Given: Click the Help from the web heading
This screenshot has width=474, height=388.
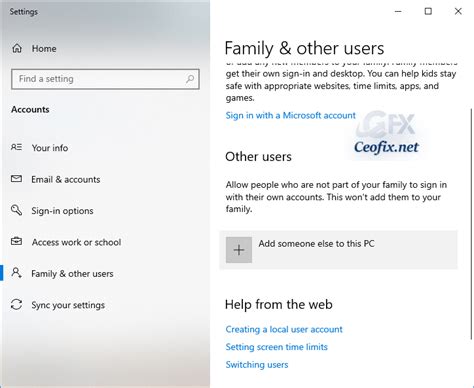Looking at the screenshot, I should point(279,304).
